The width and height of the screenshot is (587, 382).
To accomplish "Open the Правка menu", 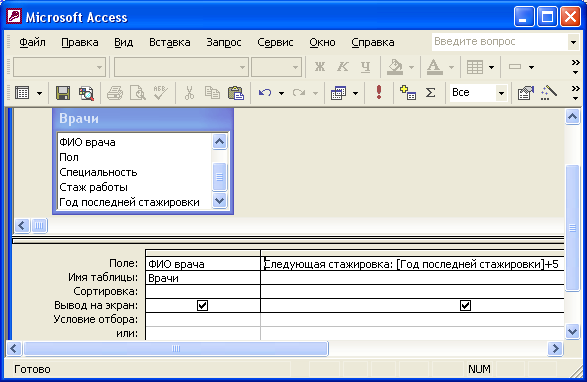I will (80, 42).
